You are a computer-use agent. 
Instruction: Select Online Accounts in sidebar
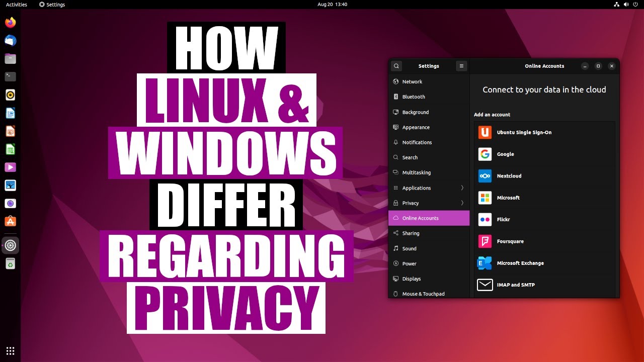[429, 218]
